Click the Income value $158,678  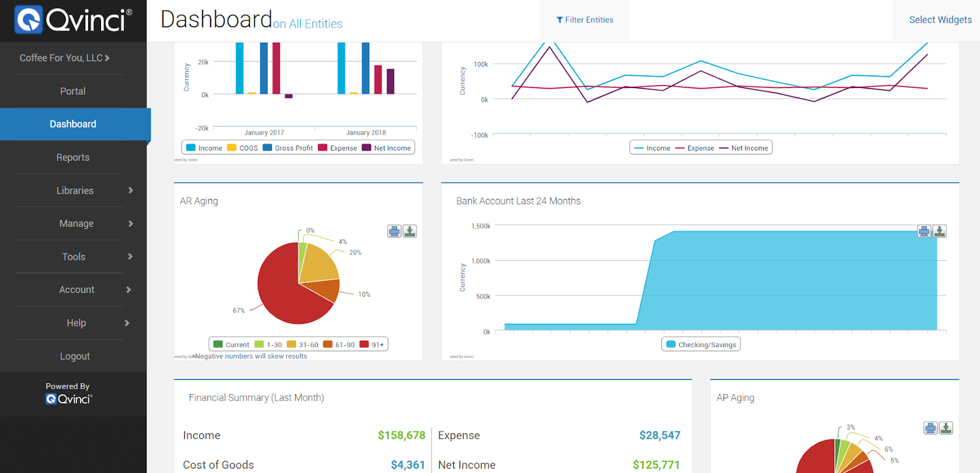(x=401, y=435)
